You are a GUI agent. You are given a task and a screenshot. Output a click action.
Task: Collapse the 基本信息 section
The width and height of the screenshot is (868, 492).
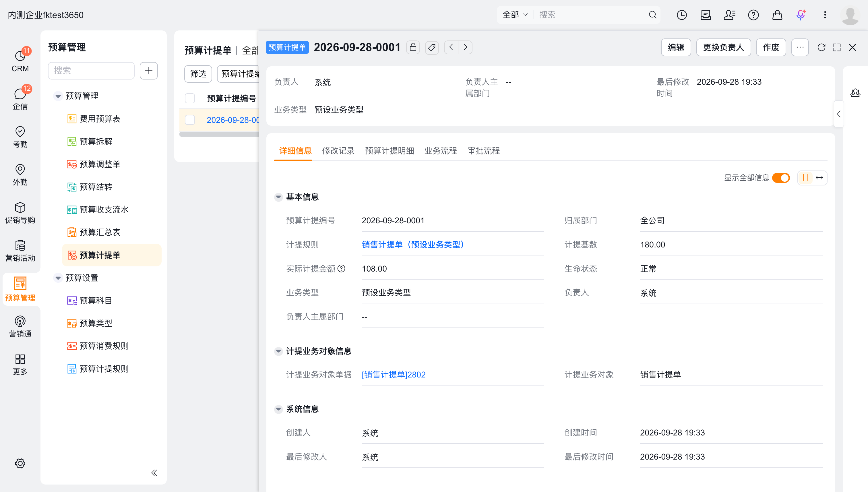278,197
